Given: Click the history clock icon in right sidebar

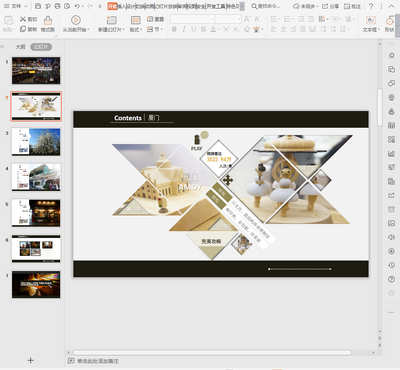Looking at the screenshot, I should point(391,265).
